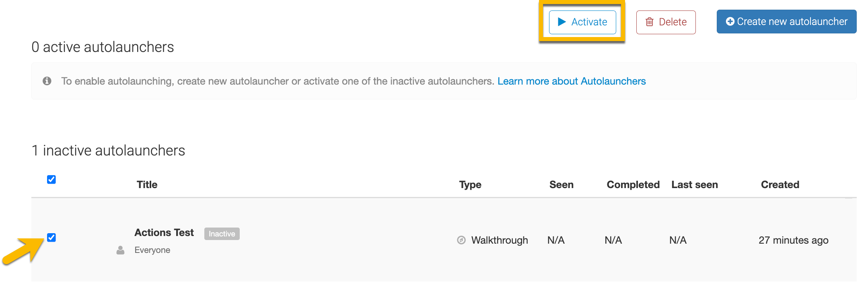Uncheck the Actions Test row checkbox

point(51,238)
